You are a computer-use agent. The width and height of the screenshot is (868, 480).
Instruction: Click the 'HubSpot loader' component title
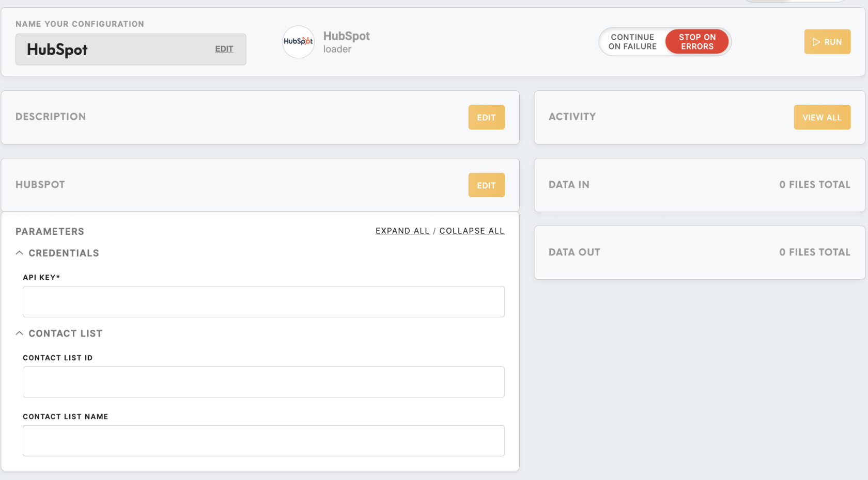[346, 42]
